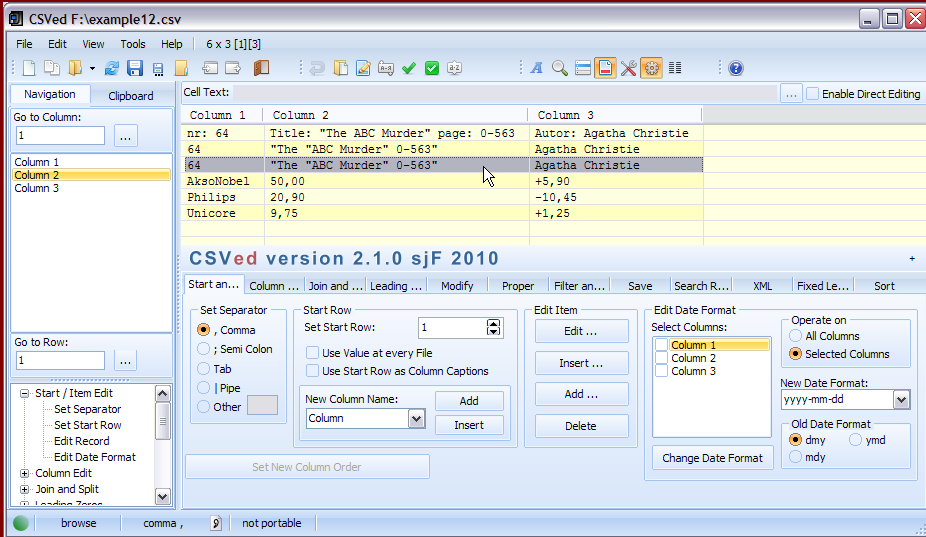Open the New Column Name combo box
926x537 pixels.
tap(417, 418)
